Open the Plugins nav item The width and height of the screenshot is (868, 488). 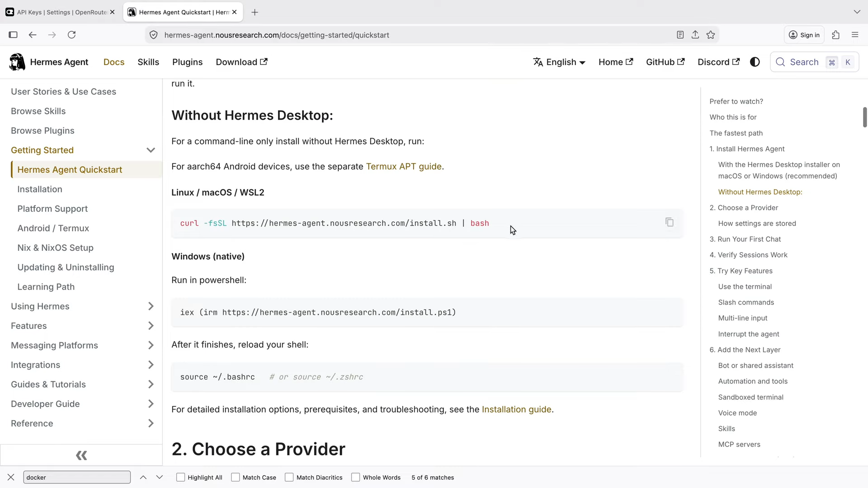[187, 62]
